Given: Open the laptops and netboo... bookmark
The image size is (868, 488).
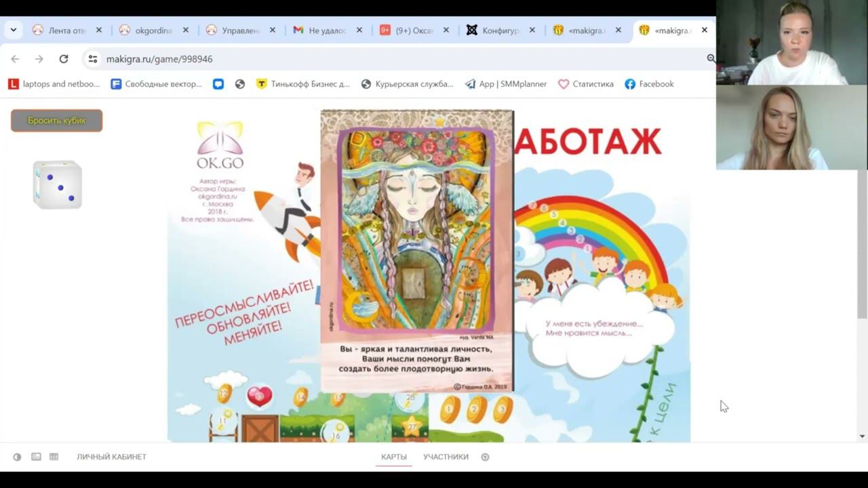Looking at the screenshot, I should (x=54, y=84).
